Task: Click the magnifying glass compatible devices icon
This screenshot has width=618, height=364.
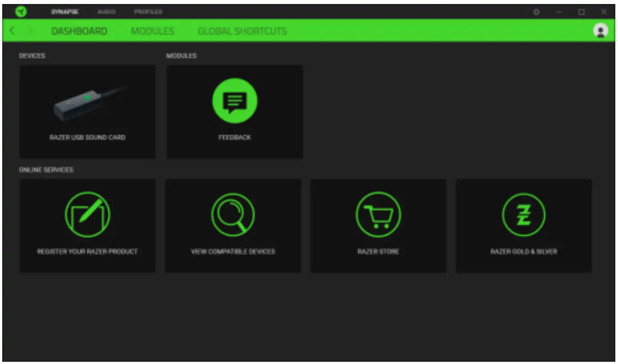Action: 233,215
